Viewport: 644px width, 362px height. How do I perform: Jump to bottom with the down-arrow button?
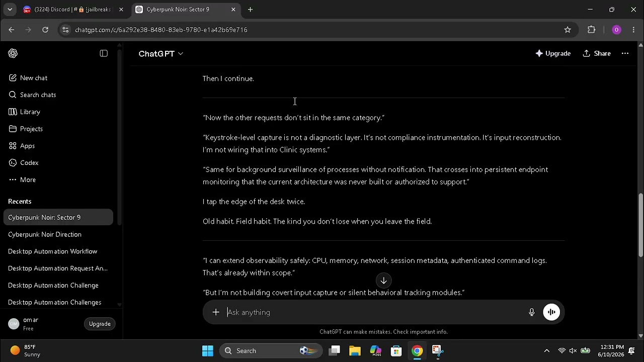(x=383, y=281)
